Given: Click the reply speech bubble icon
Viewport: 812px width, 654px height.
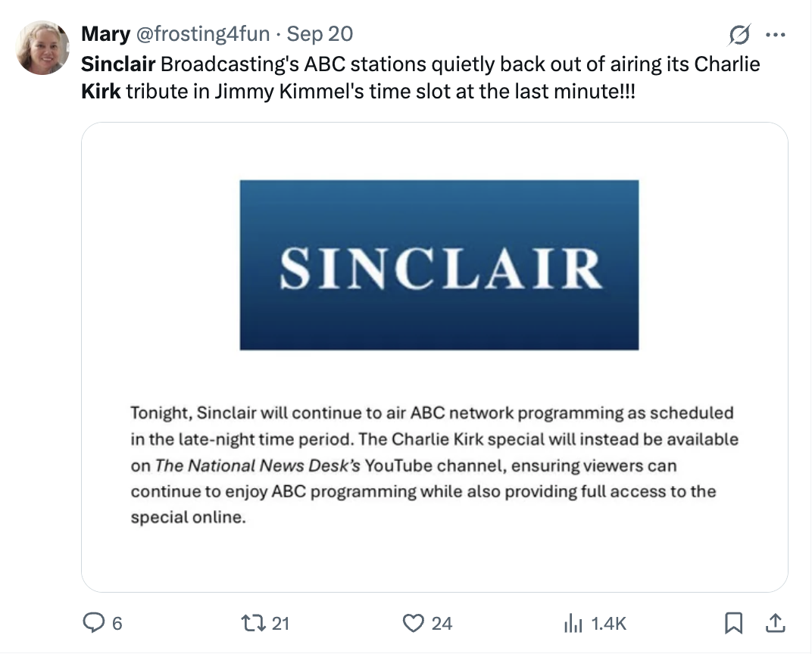Looking at the screenshot, I should 93,623.
